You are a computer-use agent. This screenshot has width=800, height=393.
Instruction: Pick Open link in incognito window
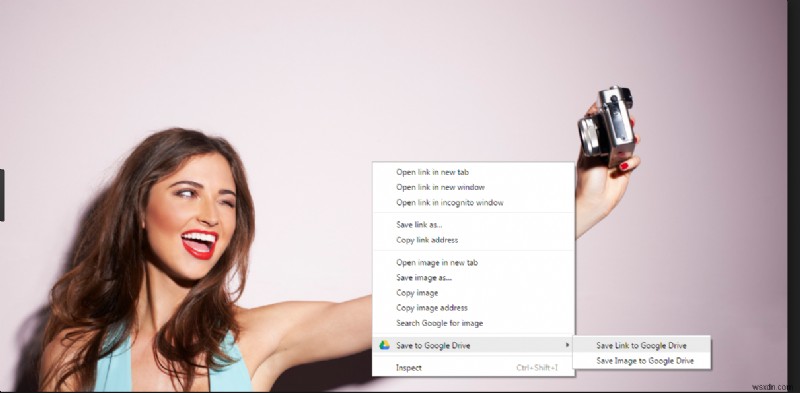pos(473,203)
